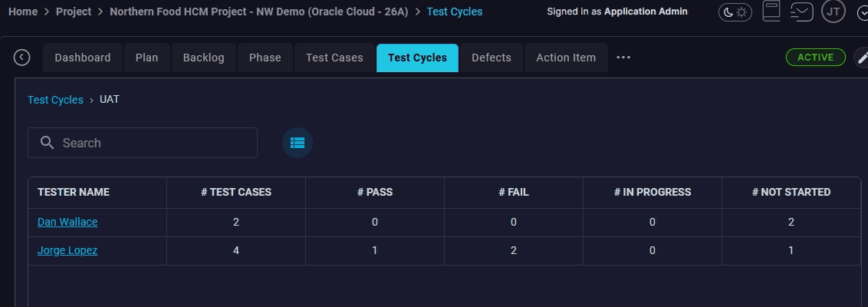Open the JT user avatar

pos(833,12)
